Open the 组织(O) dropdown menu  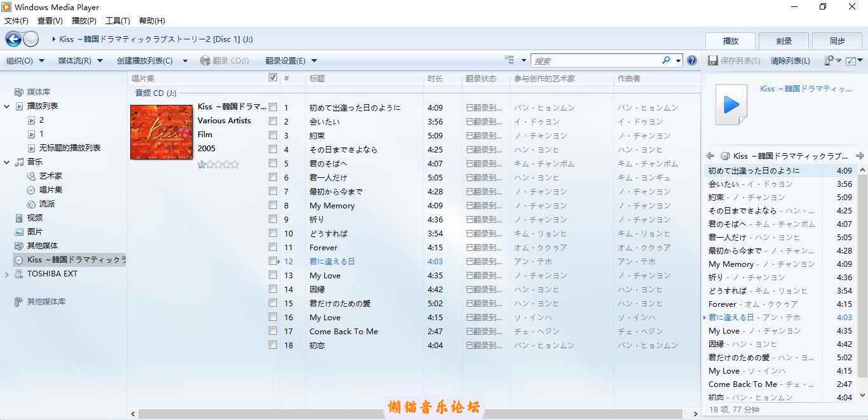click(x=25, y=61)
